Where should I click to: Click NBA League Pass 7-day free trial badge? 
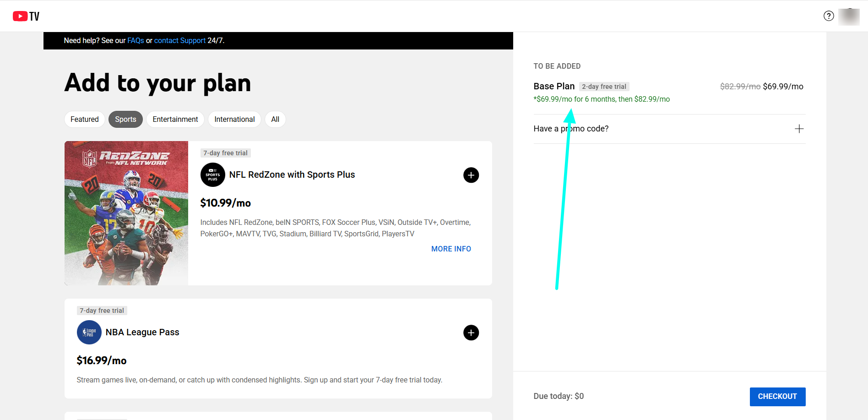pos(102,311)
